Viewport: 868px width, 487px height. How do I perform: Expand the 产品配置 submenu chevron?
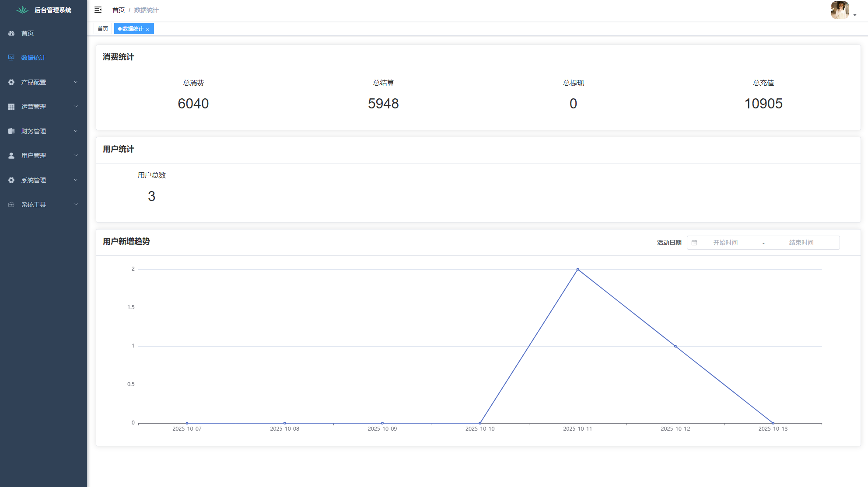point(76,82)
